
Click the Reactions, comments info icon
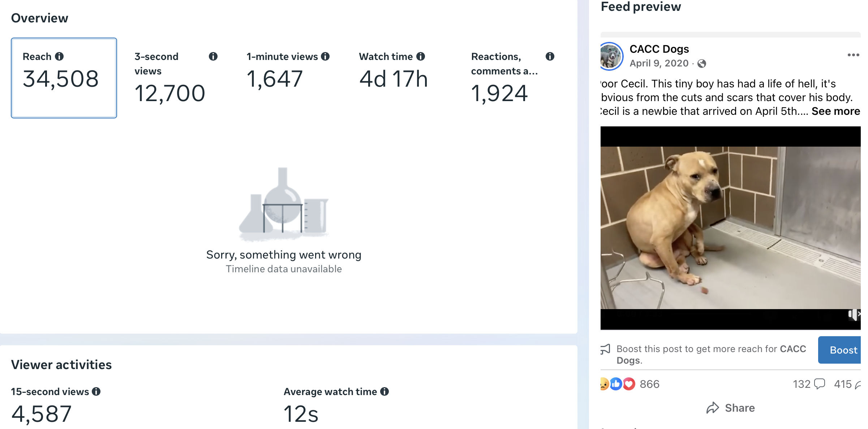click(x=550, y=56)
